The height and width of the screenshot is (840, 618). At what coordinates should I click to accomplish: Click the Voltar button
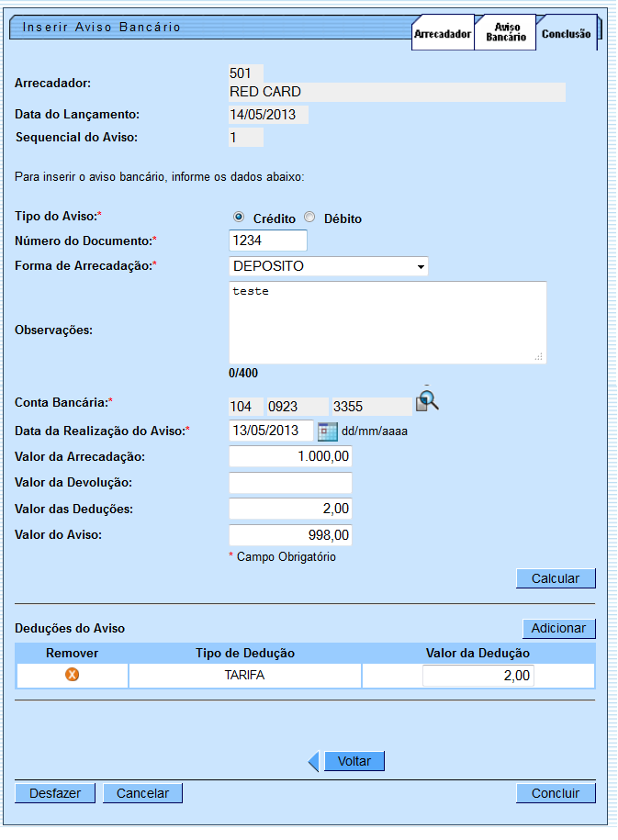[354, 761]
